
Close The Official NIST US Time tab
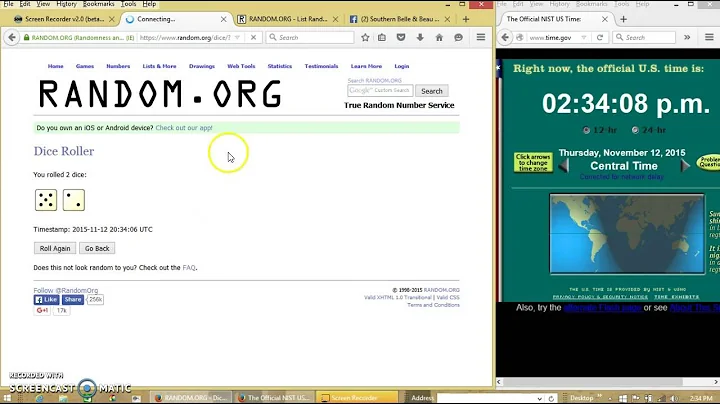coord(605,19)
